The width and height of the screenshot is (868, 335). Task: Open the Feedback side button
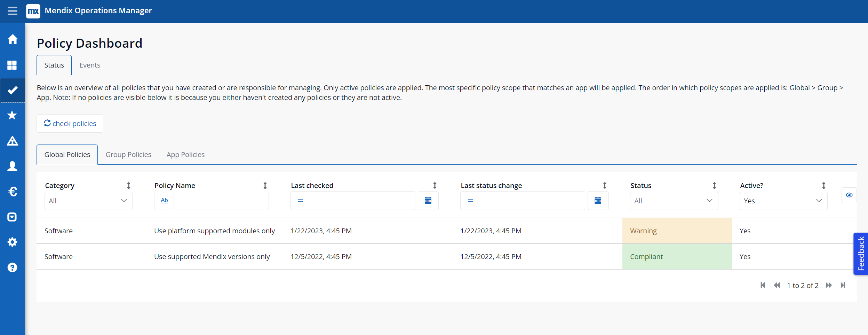(x=861, y=254)
